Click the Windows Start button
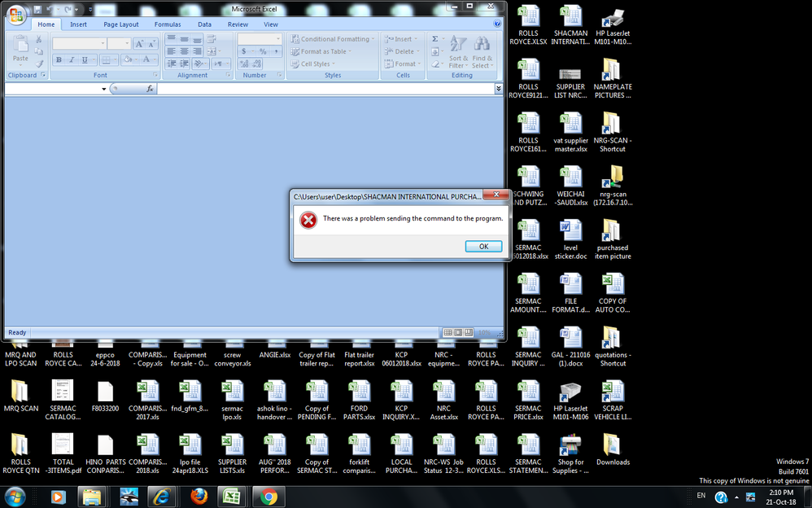812x508 pixels. 15,497
